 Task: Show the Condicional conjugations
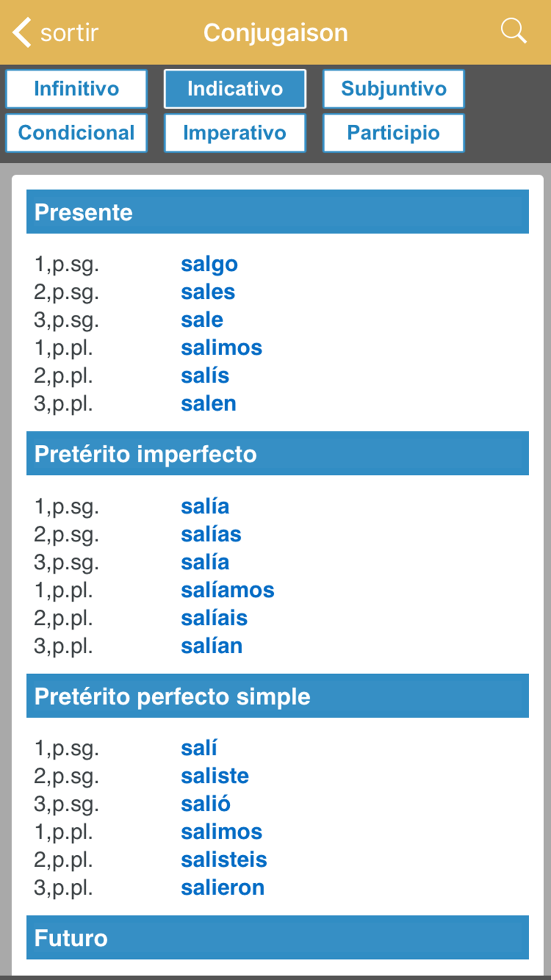[x=76, y=133]
